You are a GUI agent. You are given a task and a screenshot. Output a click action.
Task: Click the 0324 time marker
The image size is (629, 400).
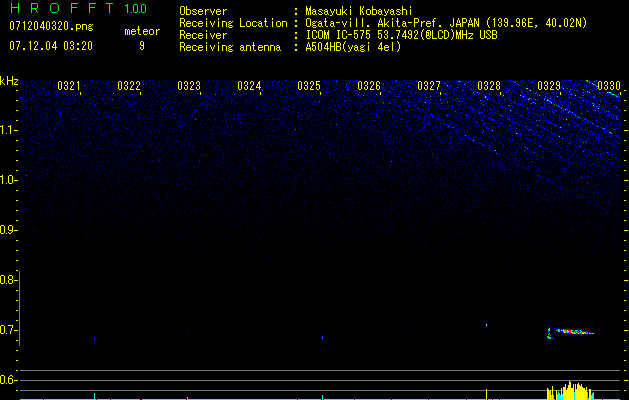click(249, 86)
